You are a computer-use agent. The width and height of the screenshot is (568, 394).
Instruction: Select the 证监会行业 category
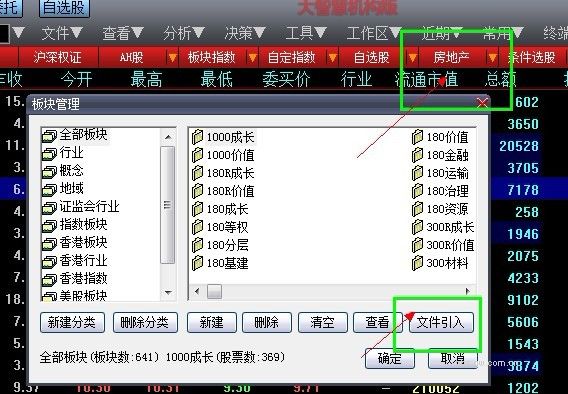point(80,207)
